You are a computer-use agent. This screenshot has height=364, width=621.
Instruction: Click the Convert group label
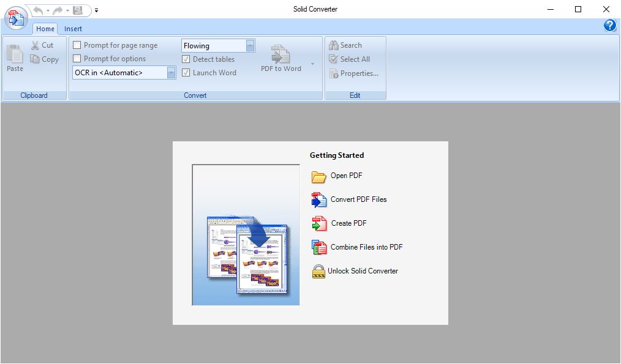pos(195,95)
